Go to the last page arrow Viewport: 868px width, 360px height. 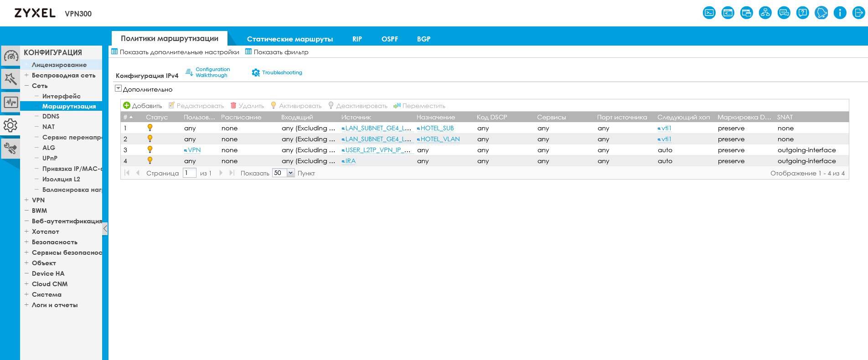point(232,173)
